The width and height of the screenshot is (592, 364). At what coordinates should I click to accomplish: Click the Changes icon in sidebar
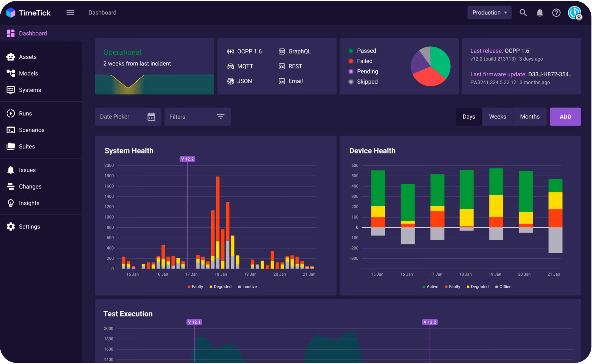tap(11, 186)
